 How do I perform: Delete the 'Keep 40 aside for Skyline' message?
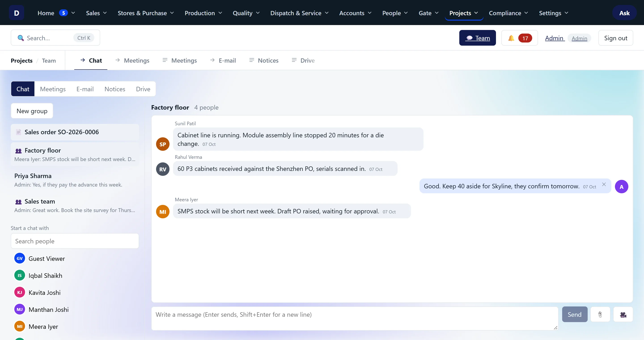(x=604, y=185)
